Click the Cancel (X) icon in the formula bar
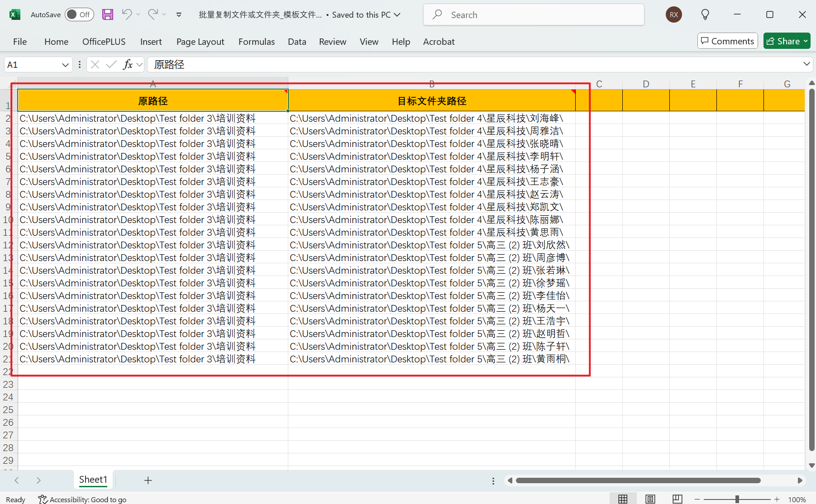The height and width of the screenshot is (504, 816). click(95, 64)
